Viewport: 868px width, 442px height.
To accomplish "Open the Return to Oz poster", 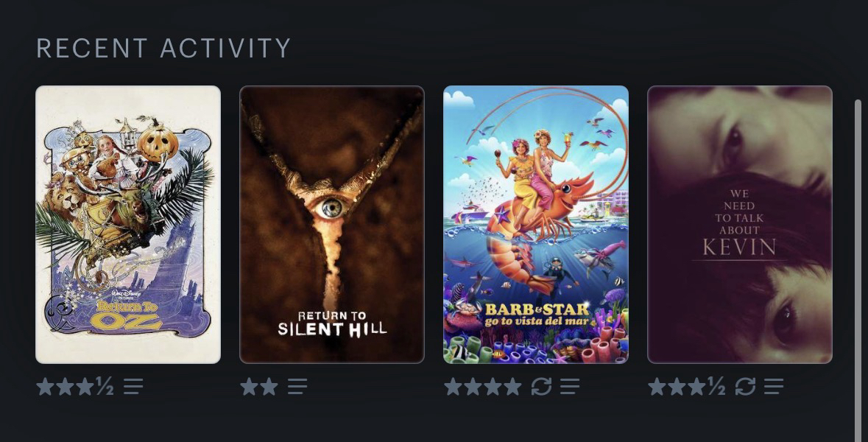I will click(x=128, y=225).
